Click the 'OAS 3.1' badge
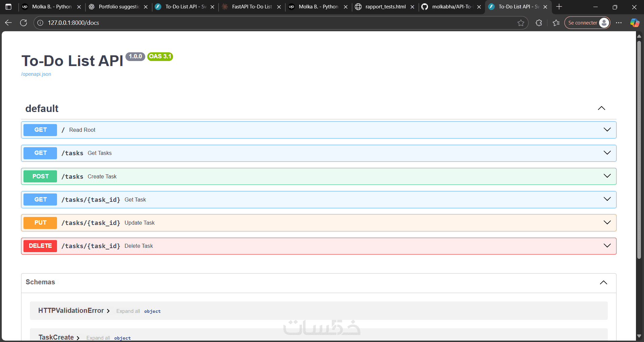This screenshot has height=342, width=644. (160, 56)
